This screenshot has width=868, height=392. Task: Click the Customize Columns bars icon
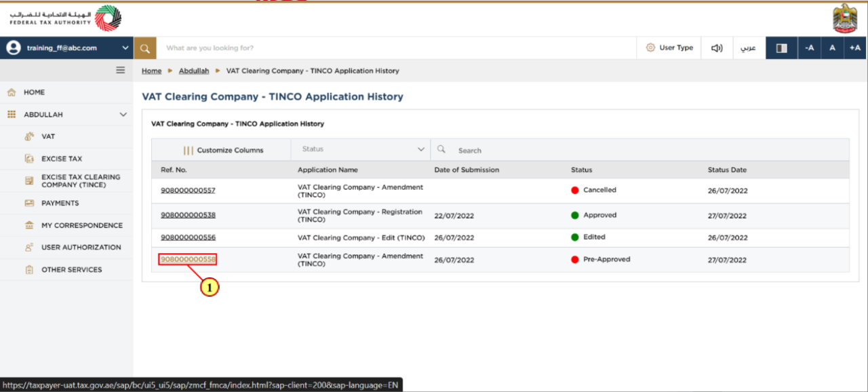(188, 151)
